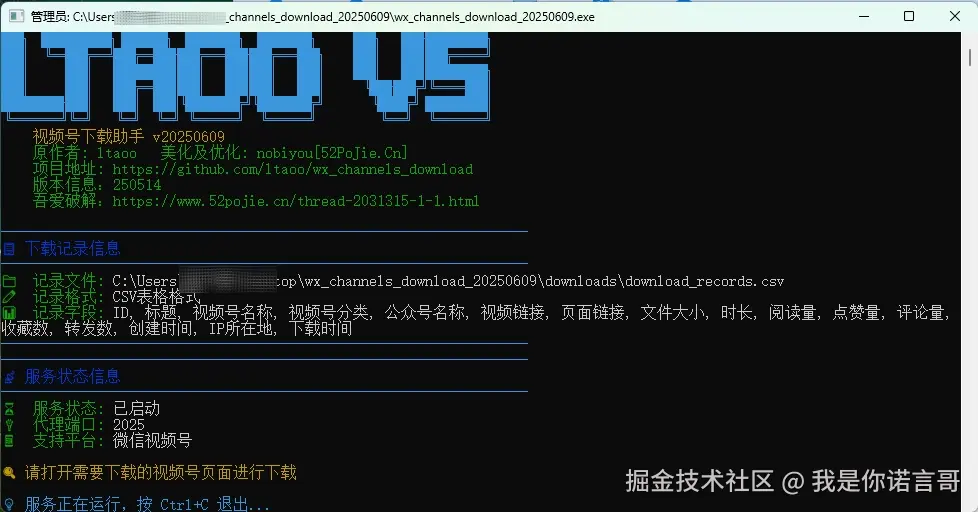The height and width of the screenshot is (512, 978).
Task: Click the 版本信息: 250514 line
Action: 97,185
